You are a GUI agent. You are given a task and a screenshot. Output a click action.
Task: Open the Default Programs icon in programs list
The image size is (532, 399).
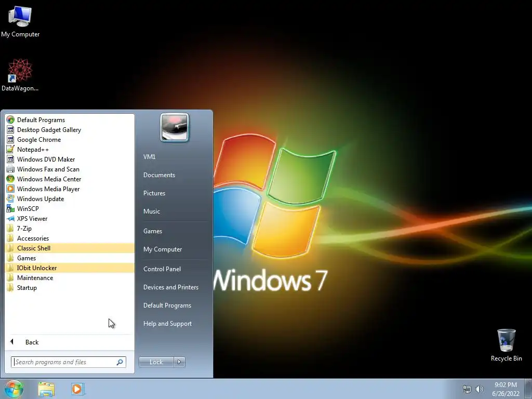(x=10, y=120)
